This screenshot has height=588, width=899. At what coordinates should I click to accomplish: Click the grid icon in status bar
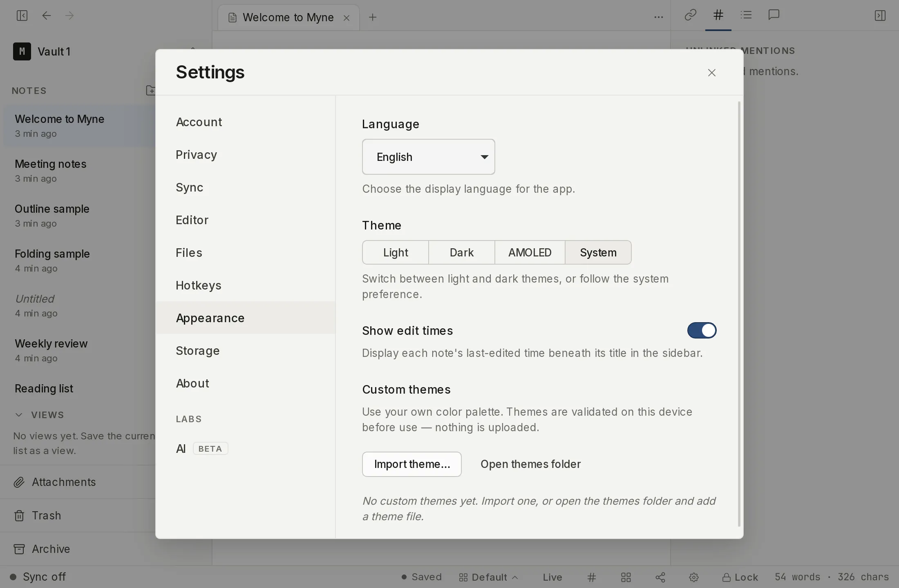[626, 577]
